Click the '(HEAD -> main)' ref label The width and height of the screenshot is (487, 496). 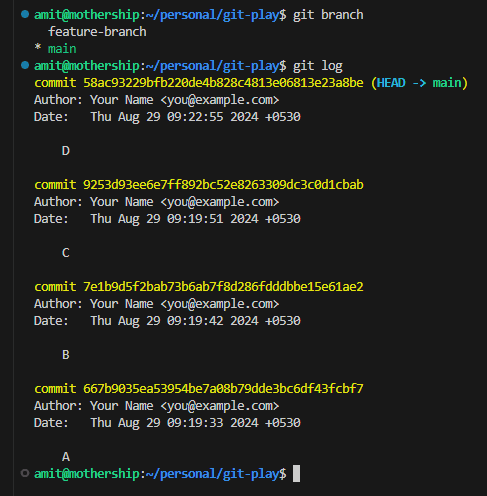tap(419, 83)
